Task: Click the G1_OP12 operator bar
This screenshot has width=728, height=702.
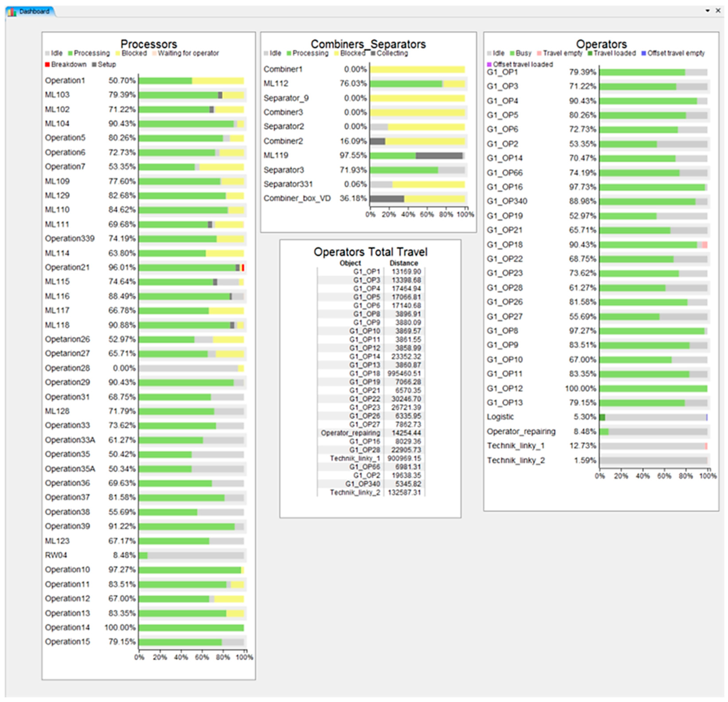Action: [653, 389]
